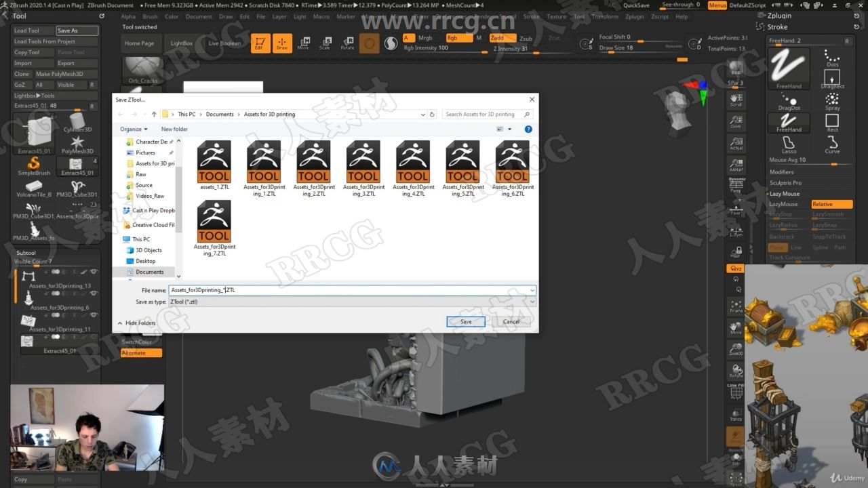The height and width of the screenshot is (488, 868).
Task: Toggle visibility of Assets_for3Dprinting_13 subtool
Action: click(x=94, y=272)
